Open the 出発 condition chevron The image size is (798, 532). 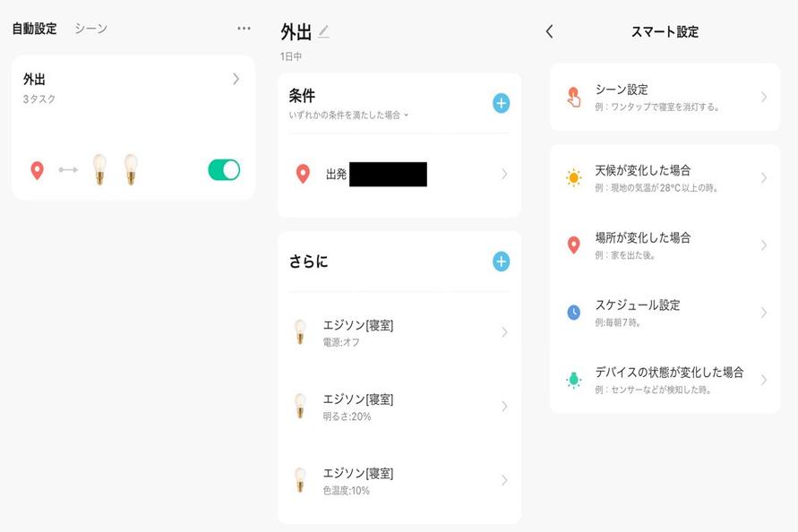(504, 175)
